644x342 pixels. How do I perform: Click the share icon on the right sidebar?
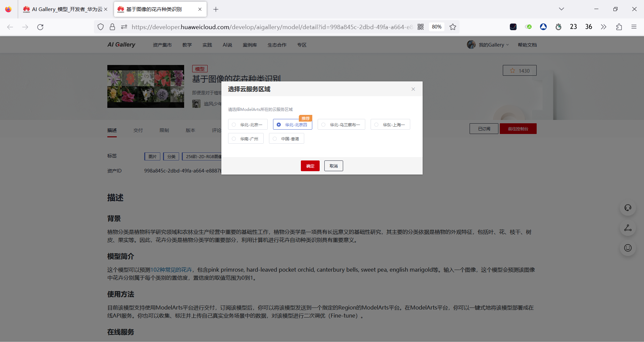tap(628, 228)
